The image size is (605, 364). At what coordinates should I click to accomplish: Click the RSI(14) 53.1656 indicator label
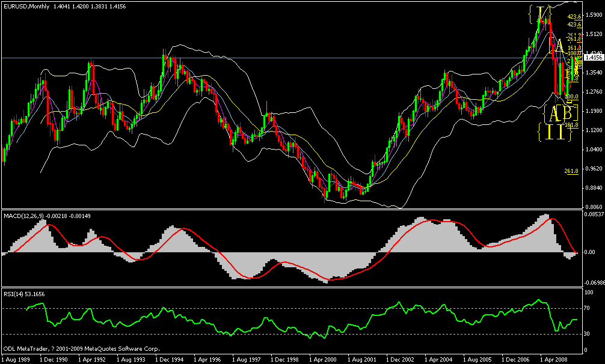[24, 294]
